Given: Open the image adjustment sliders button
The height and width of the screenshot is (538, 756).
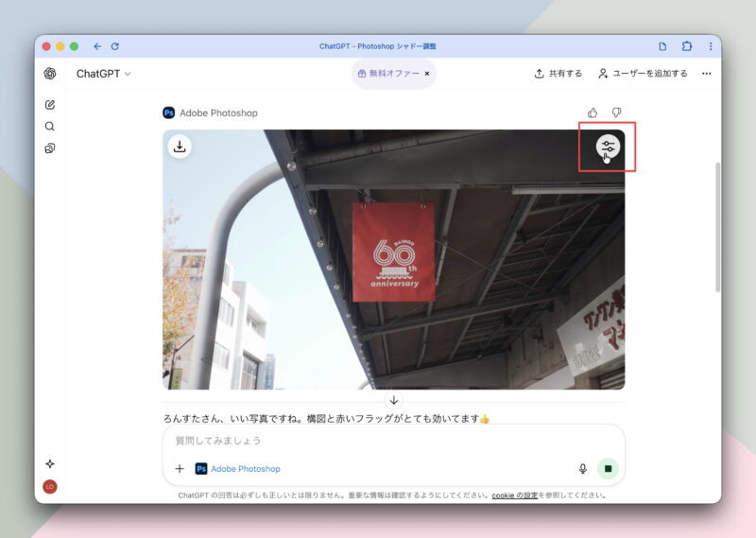Looking at the screenshot, I should [608, 147].
